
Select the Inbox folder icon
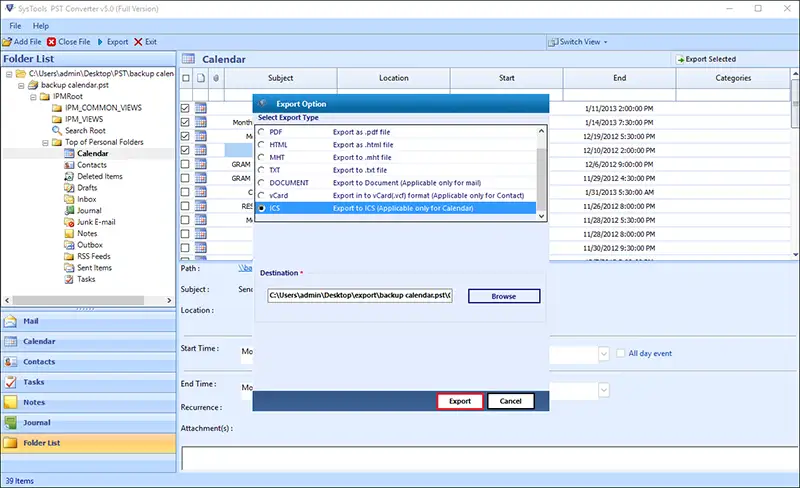69,199
